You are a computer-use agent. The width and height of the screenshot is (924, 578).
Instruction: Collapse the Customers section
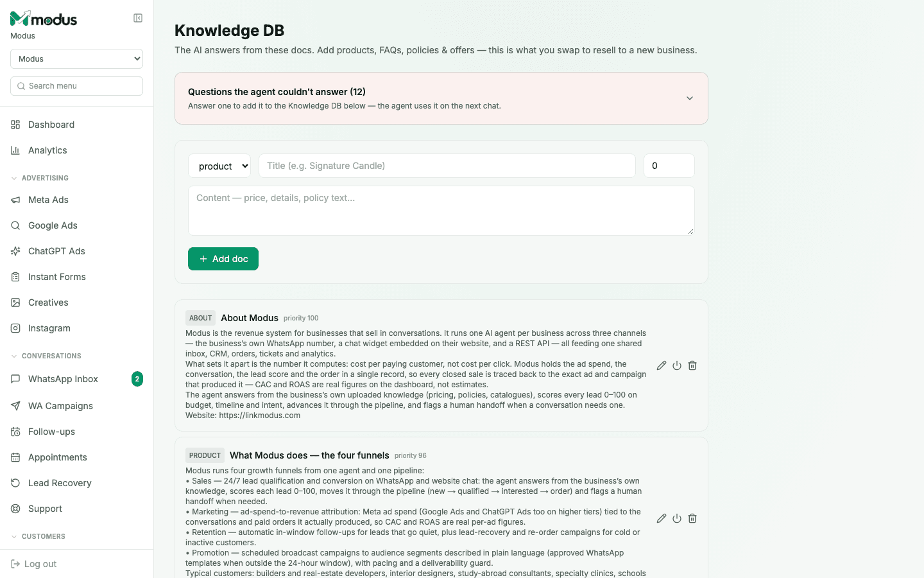click(38, 536)
